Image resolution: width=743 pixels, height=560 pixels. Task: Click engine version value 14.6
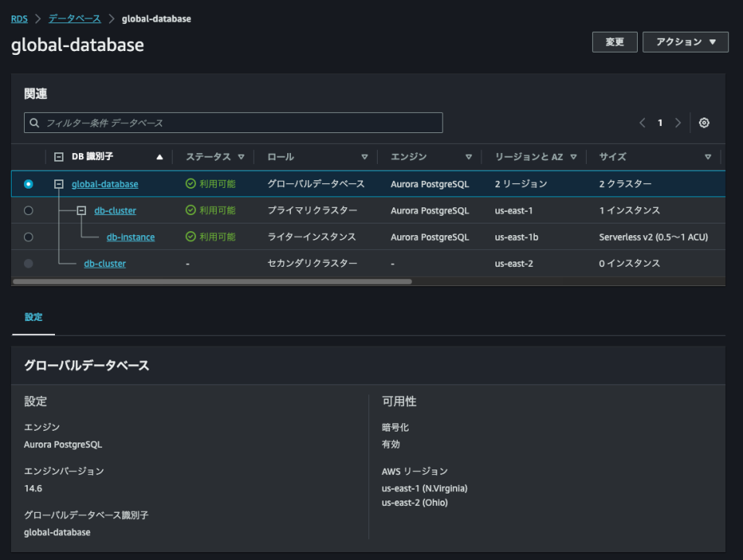(x=33, y=489)
